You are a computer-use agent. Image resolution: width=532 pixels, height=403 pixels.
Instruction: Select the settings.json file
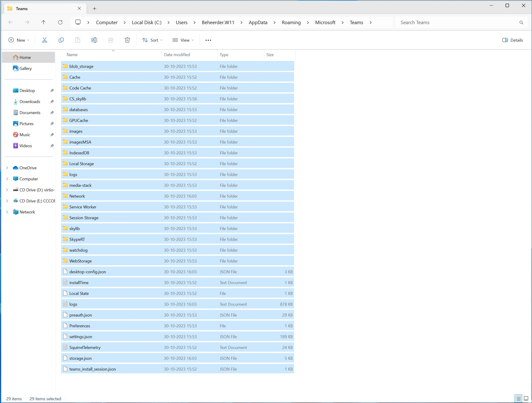(x=177, y=337)
